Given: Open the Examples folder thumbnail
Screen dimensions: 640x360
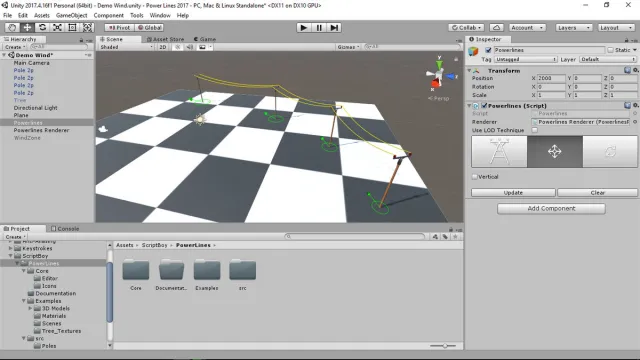Looking at the screenshot, I should click(x=207, y=270).
